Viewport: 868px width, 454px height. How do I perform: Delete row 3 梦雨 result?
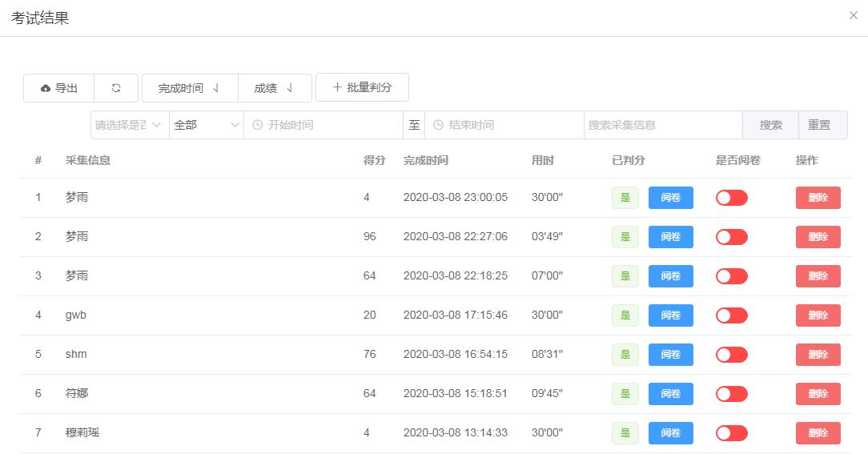pyautogui.click(x=818, y=276)
